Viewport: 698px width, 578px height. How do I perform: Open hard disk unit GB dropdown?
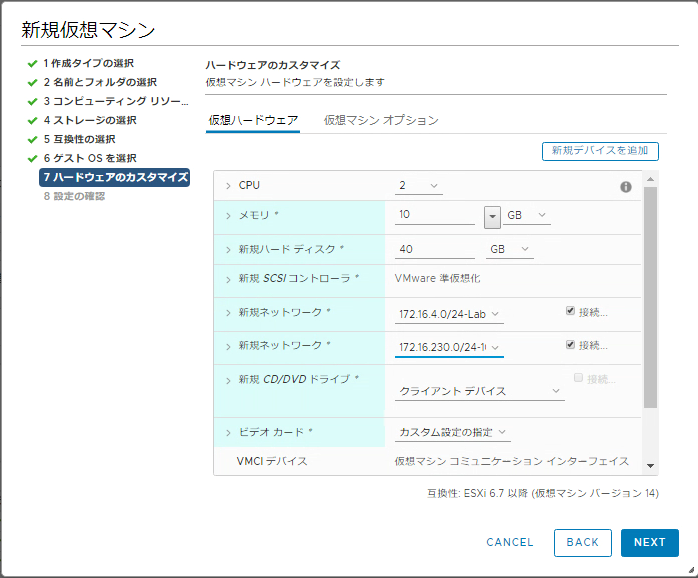[510, 249]
